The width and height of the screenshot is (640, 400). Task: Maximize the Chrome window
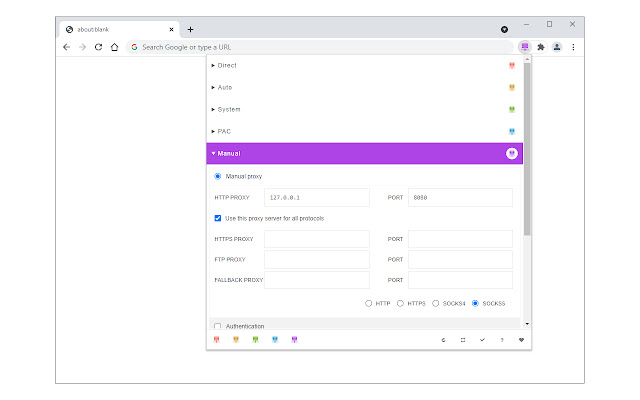click(549, 24)
